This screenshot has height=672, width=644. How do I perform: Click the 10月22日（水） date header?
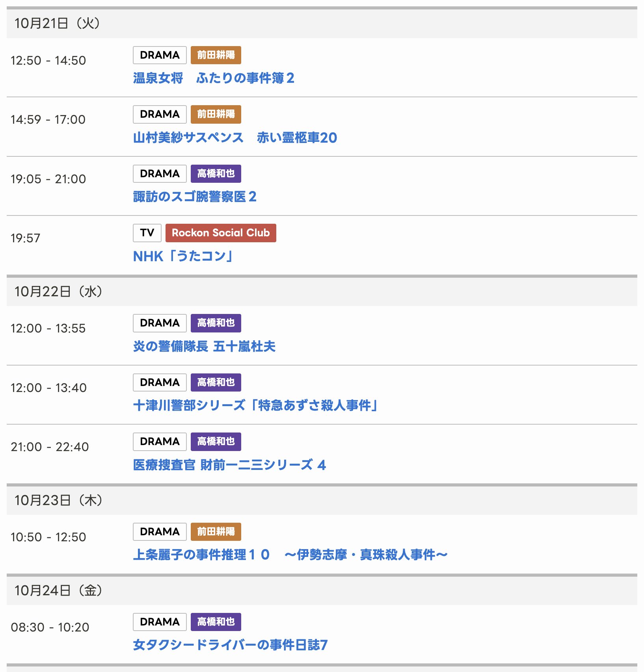coord(58,291)
